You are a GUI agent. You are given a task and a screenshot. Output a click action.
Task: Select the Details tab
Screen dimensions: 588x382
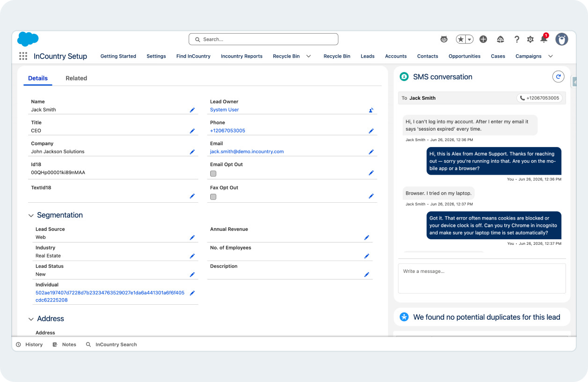click(x=38, y=78)
